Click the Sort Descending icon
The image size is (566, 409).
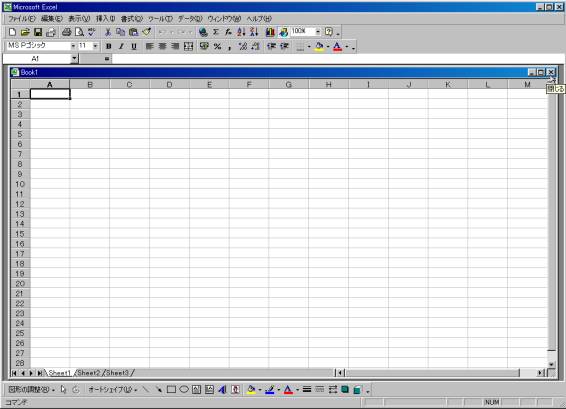254,32
